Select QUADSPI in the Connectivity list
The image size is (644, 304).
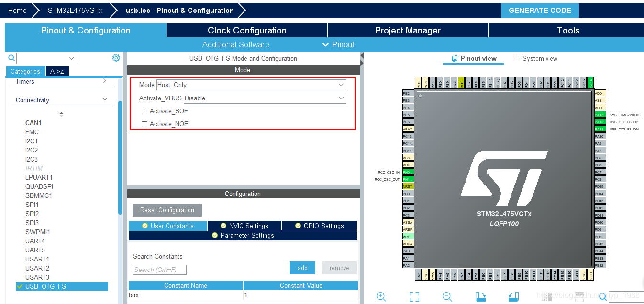[39, 186]
